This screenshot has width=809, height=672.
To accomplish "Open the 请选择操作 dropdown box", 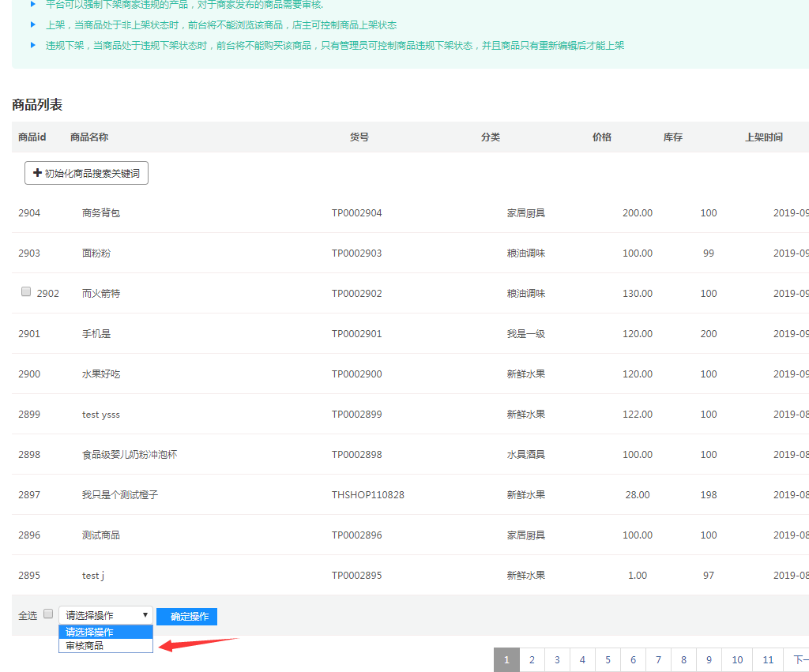I will [x=106, y=615].
